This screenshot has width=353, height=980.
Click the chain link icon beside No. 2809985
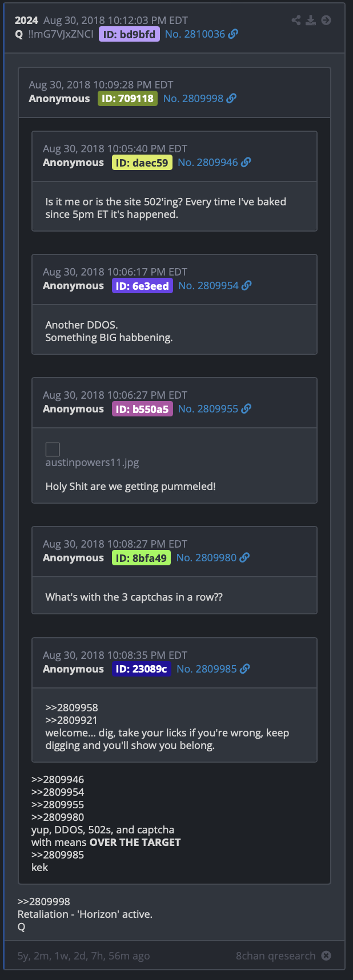[244, 669]
